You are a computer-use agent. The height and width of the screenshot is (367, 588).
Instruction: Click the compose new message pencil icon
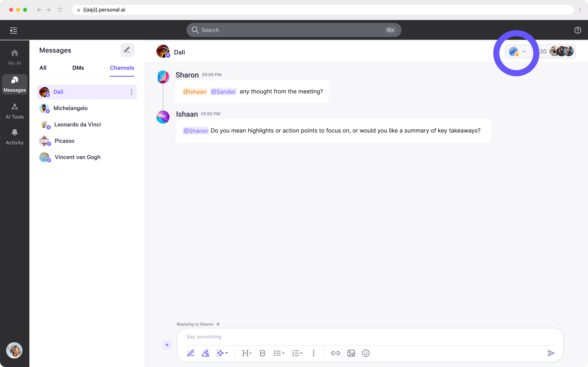pos(127,50)
